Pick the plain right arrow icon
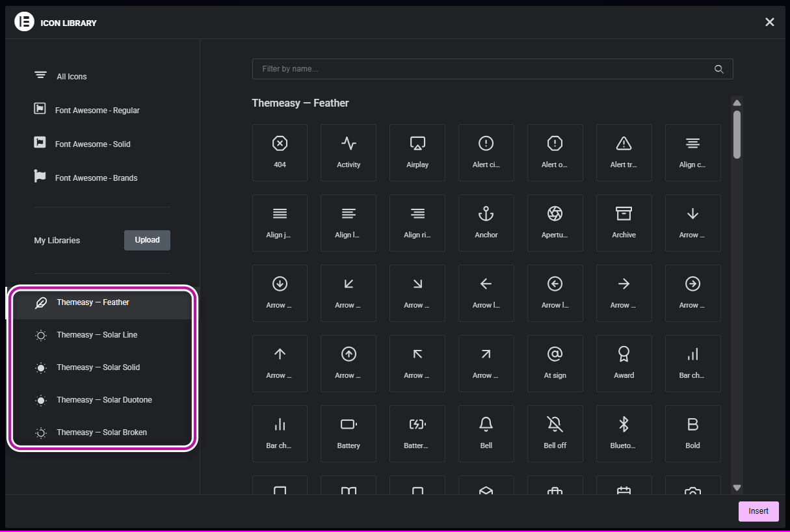Screen dimensions: 790x532 624,293
